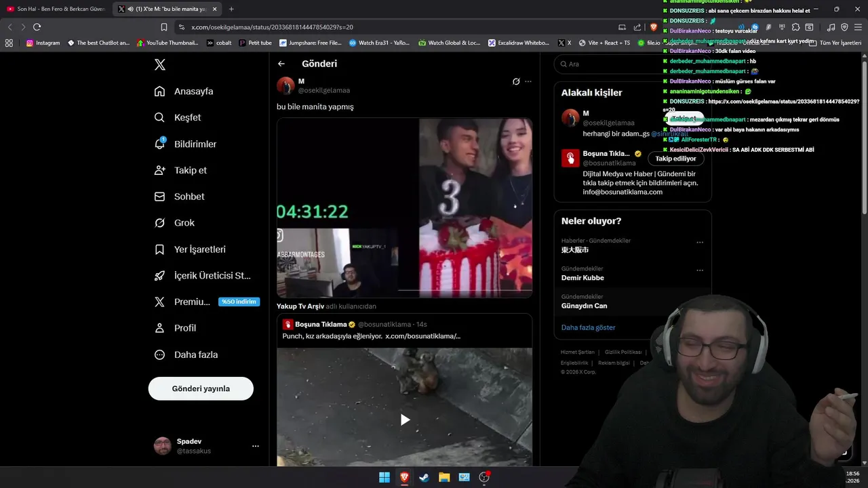Click Takip ediyor button for Boşuna Tıklama

click(x=675, y=159)
